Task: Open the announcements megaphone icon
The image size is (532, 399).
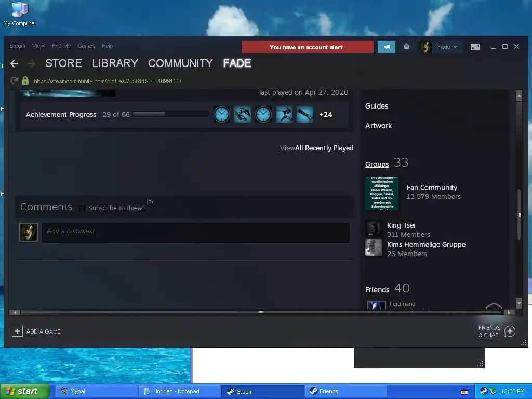Action: pyautogui.click(x=387, y=47)
